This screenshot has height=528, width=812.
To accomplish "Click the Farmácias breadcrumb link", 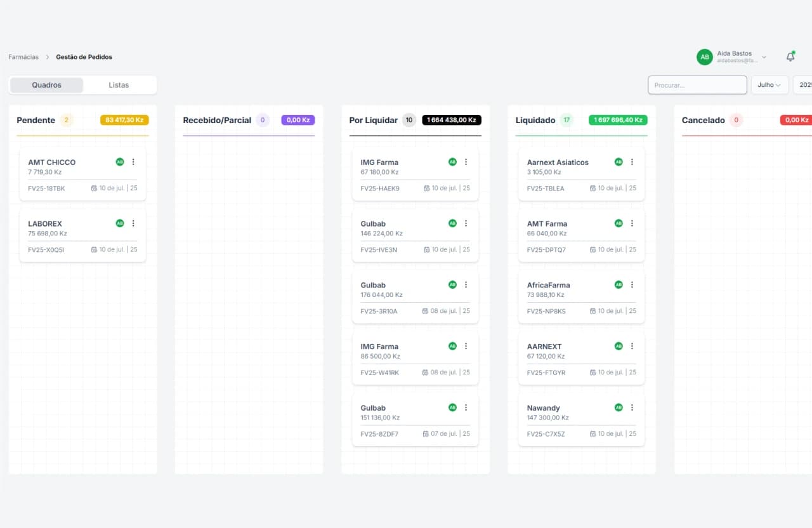I will pyautogui.click(x=23, y=56).
